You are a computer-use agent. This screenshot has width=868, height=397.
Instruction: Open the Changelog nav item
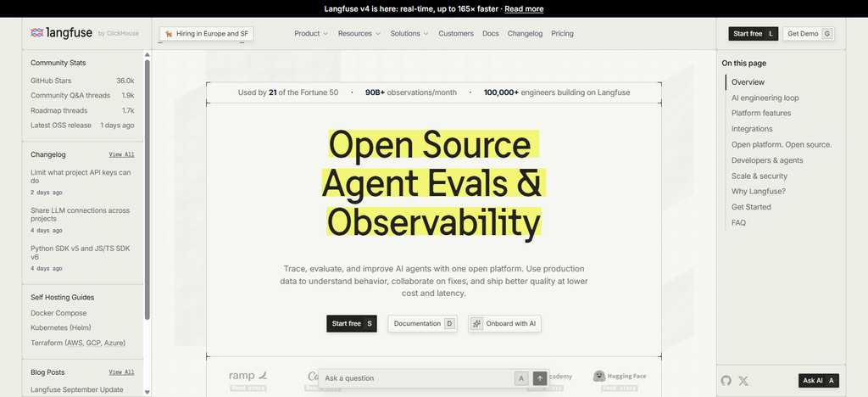526,33
